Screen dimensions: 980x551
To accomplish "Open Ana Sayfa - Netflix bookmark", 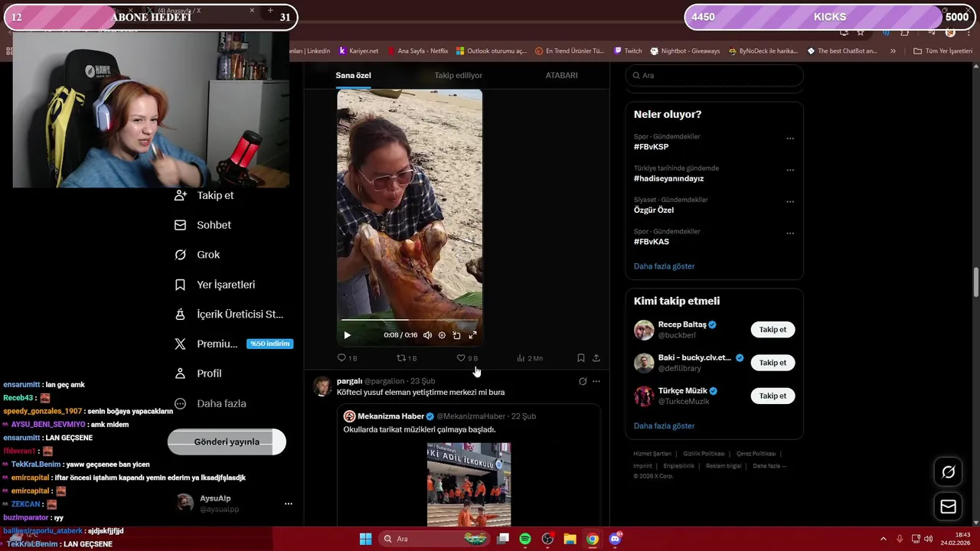I will point(417,51).
